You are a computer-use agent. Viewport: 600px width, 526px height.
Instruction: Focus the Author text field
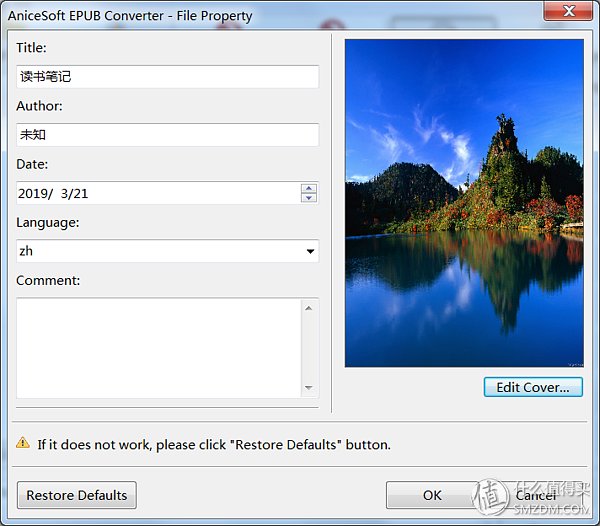tap(167, 135)
